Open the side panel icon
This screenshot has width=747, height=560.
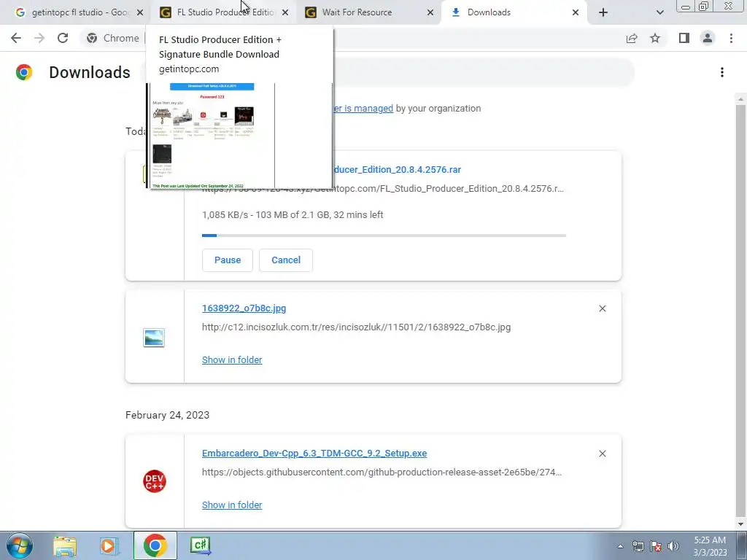coord(684,38)
